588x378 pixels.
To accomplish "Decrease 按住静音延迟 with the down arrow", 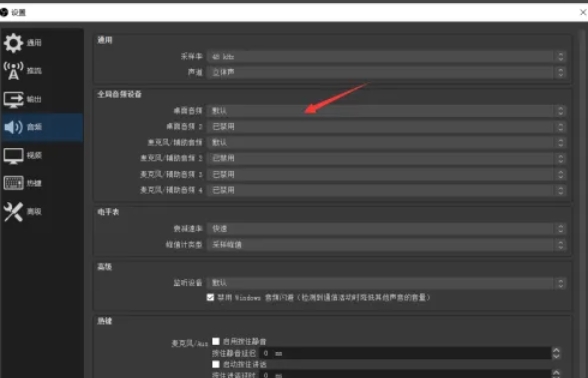I will [556, 356].
